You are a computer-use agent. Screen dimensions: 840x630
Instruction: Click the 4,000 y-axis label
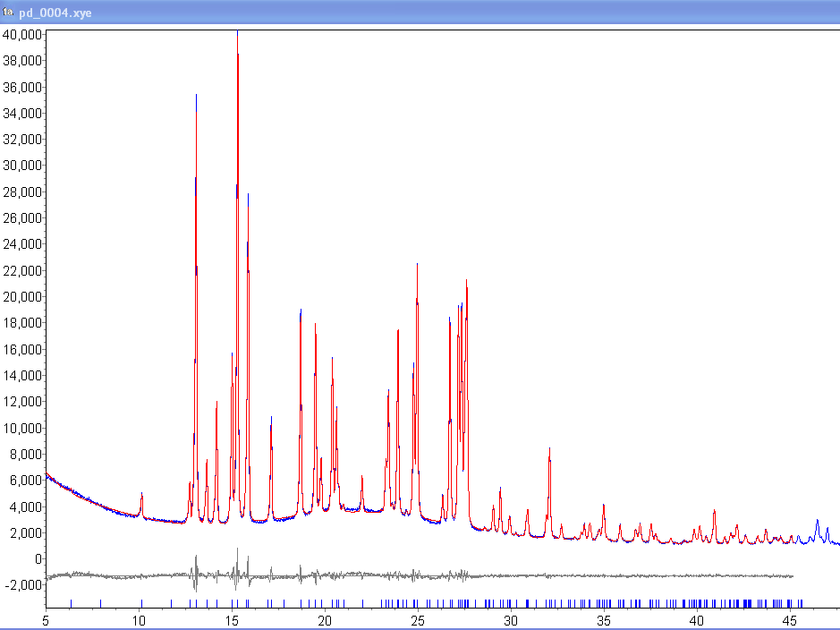click(x=25, y=507)
